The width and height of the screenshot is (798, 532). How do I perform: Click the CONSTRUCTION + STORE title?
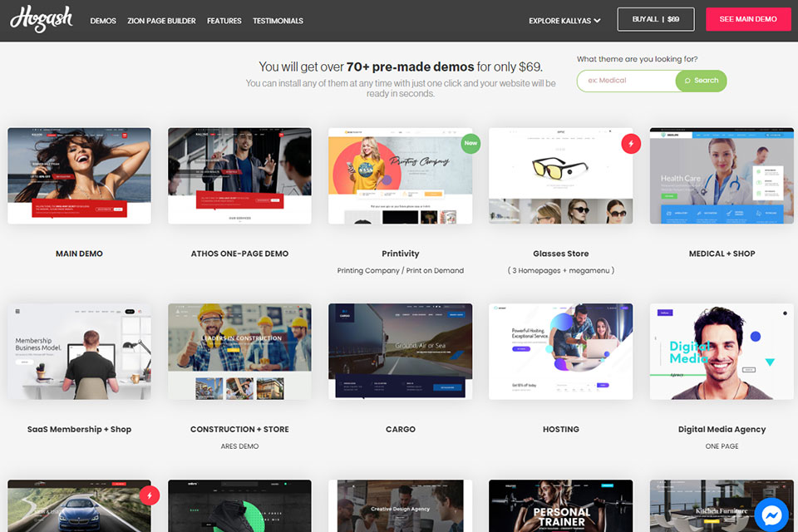coord(239,429)
